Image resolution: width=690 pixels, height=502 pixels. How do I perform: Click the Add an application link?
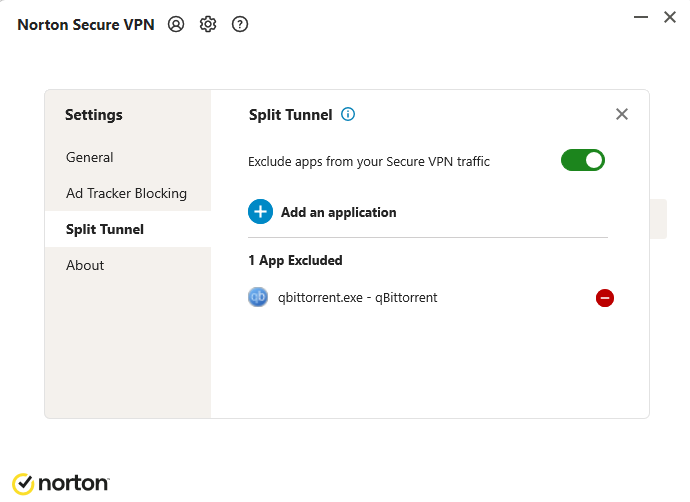coord(338,212)
